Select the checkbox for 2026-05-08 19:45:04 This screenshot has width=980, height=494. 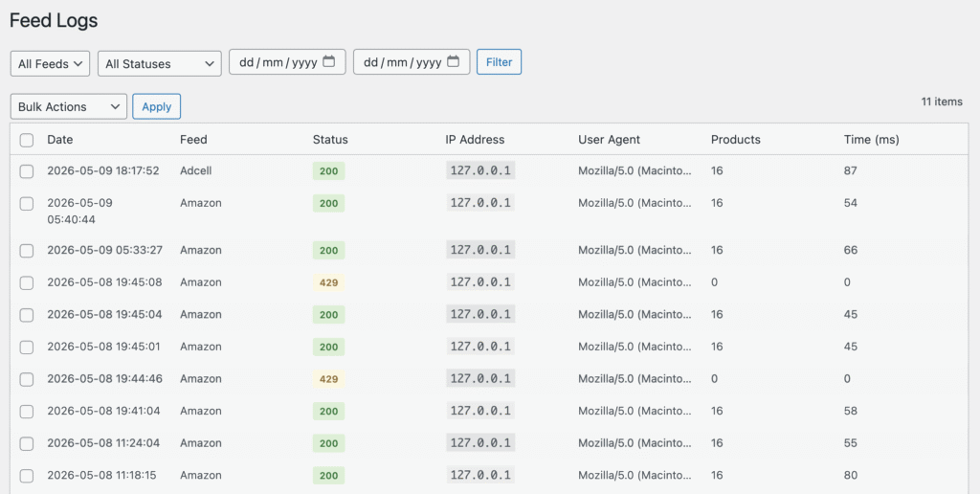click(x=26, y=315)
